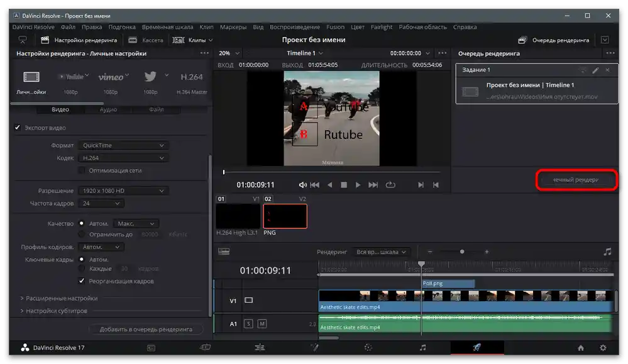The width and height of the screenshot is (628, 364).
Task: Toggle loop playback in viewer
Action: pos(390,185)
